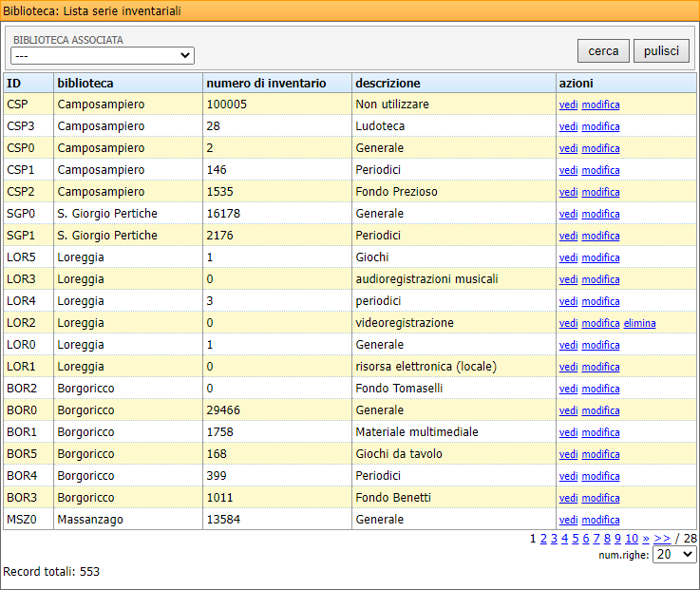Open num.righe rows-per-page dropdown
Viewport: 700px width, 590px height.
tap(675, 554)
